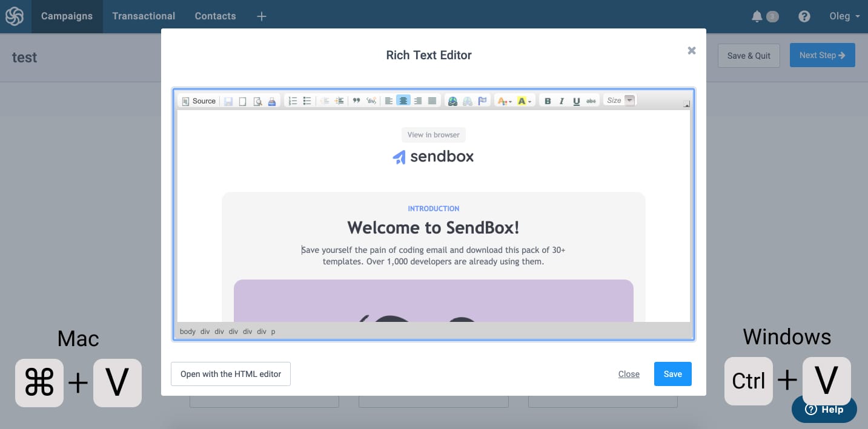Click the Welcome to SendBox! heading
868x429 pixels.
[434, 228]
